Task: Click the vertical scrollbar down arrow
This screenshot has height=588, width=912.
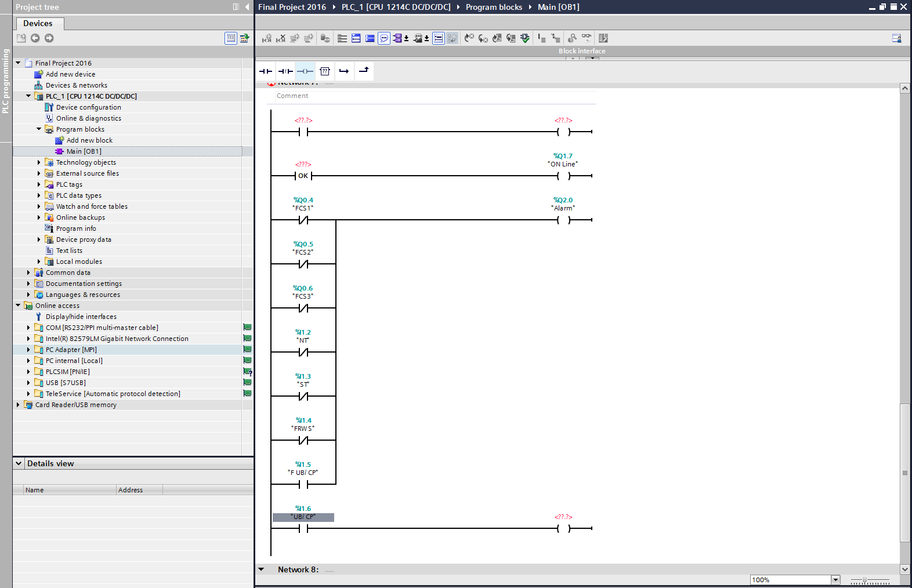Action: 904,569
